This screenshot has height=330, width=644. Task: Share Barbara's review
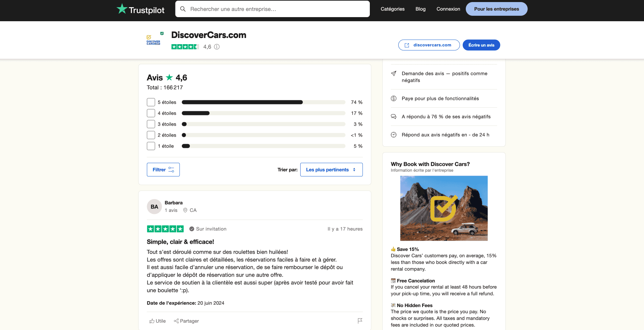point(186,321)
